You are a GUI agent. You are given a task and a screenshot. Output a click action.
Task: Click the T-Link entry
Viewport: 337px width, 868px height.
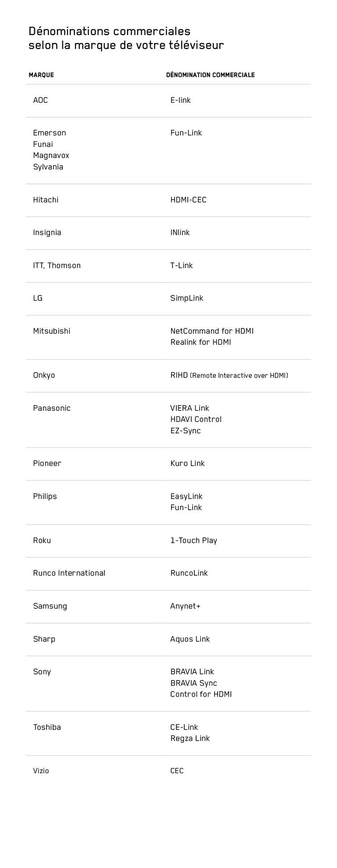181,266
